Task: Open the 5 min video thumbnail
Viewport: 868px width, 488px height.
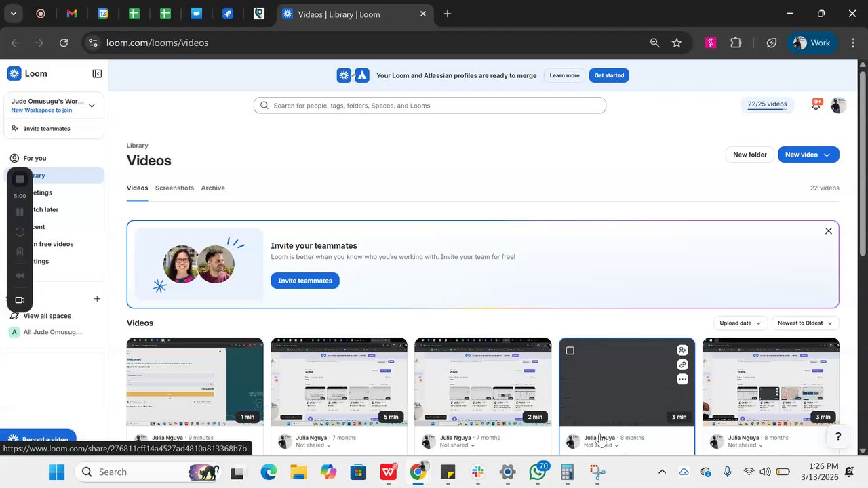Action: point(339,382)
